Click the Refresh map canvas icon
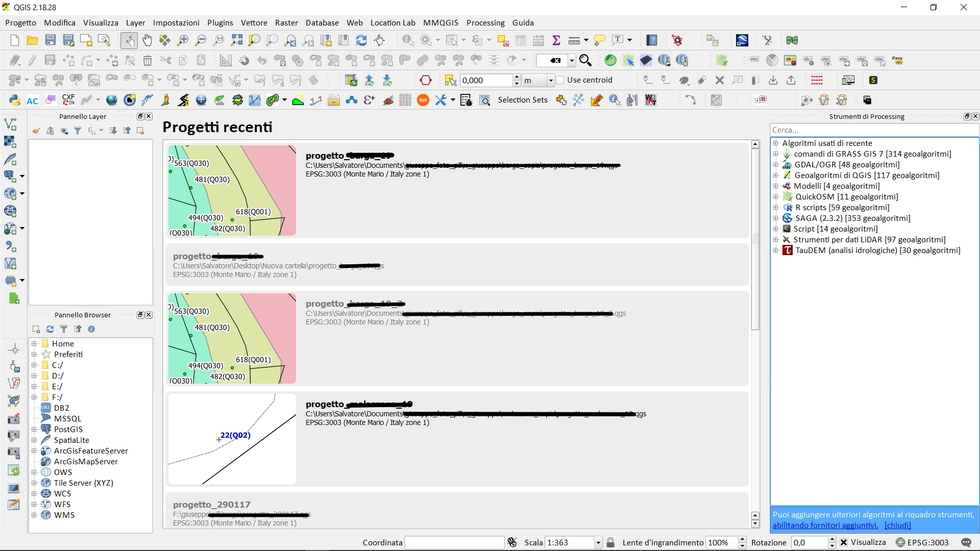This screenshot has height=551, width=980. [x=361, y=40]
